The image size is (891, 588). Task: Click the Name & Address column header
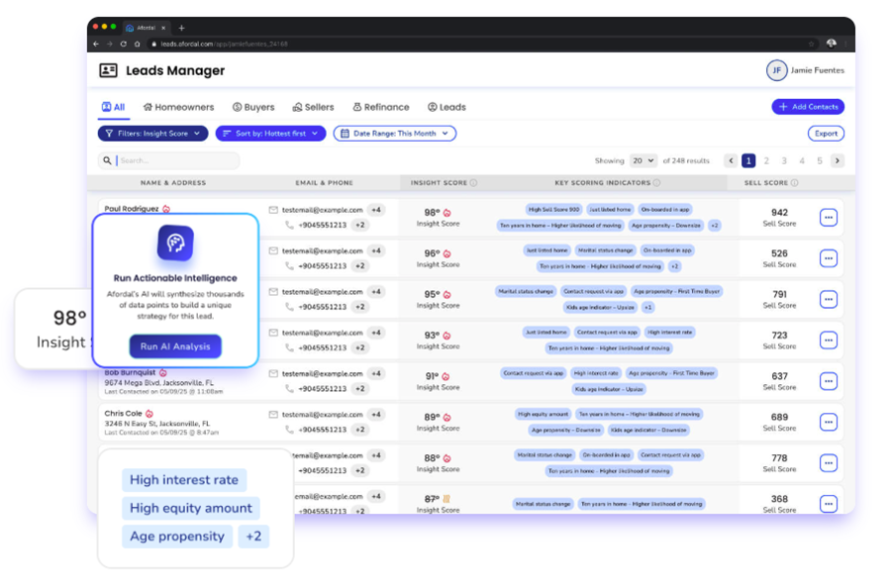coord(173,183)
